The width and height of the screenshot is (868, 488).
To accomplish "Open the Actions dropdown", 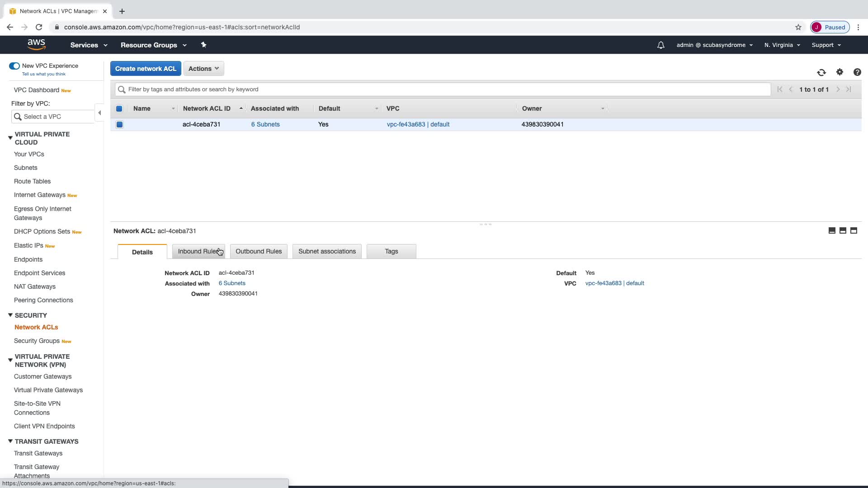I will [x=203, y=69].
